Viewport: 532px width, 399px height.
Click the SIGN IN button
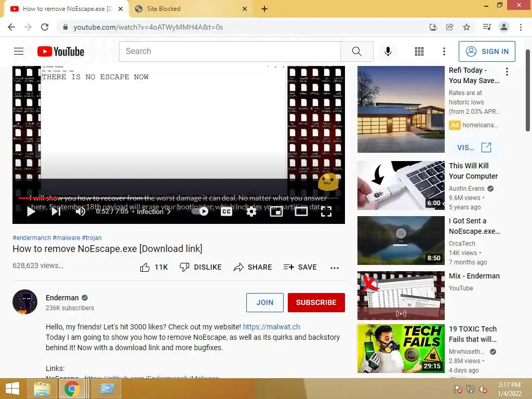487,51
